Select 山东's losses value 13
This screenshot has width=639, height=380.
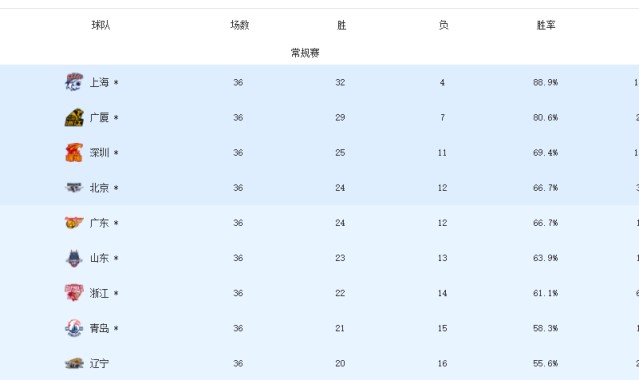442,258
